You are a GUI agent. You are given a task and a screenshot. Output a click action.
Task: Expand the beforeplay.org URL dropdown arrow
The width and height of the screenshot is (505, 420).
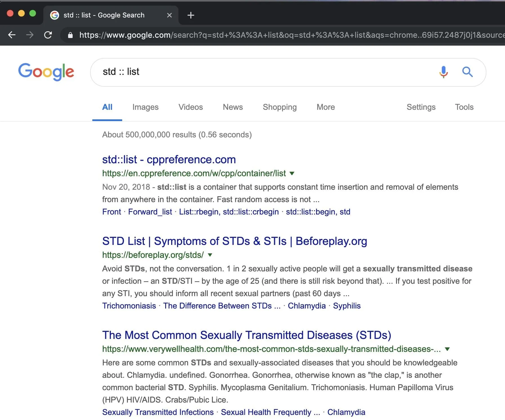coord(210,255)
